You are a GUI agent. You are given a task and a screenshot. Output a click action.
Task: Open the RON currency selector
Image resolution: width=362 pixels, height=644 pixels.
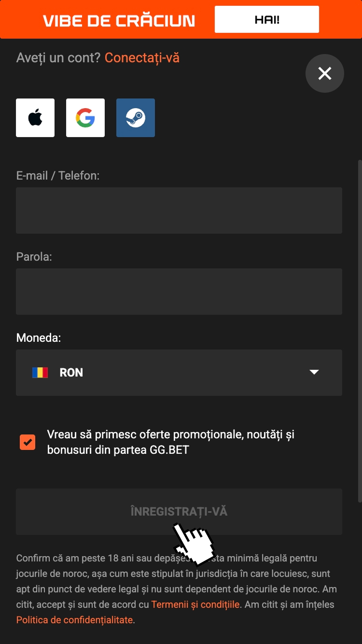point(179,373)
